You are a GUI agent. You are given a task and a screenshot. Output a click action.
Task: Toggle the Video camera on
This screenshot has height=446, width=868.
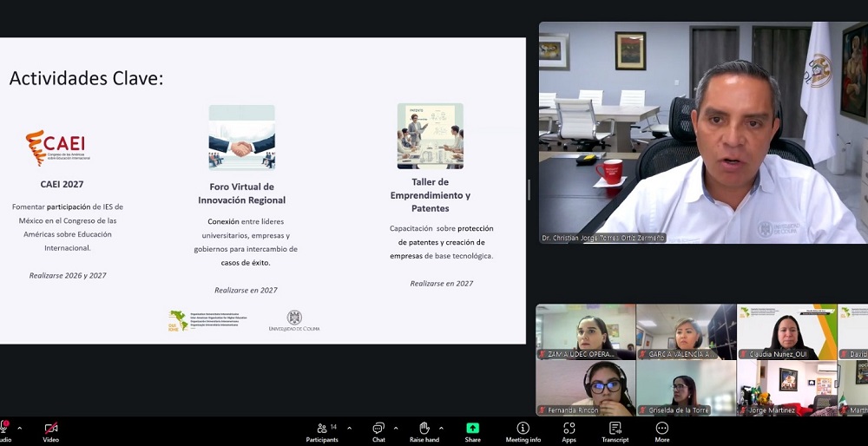click(x=51, y=431)
